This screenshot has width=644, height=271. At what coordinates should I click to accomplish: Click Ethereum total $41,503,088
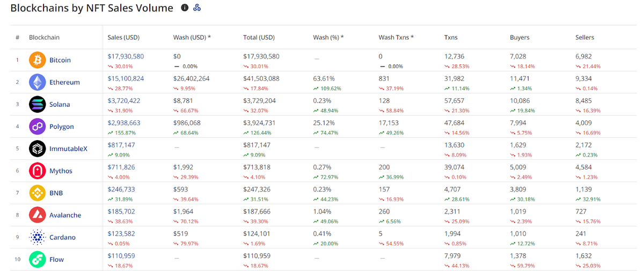tap(261, 78)
